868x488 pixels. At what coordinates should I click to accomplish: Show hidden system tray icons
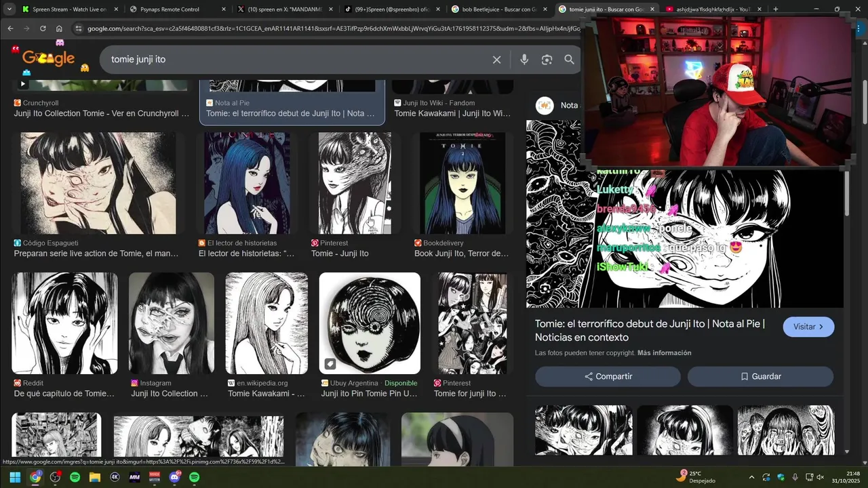pos(751,477)
